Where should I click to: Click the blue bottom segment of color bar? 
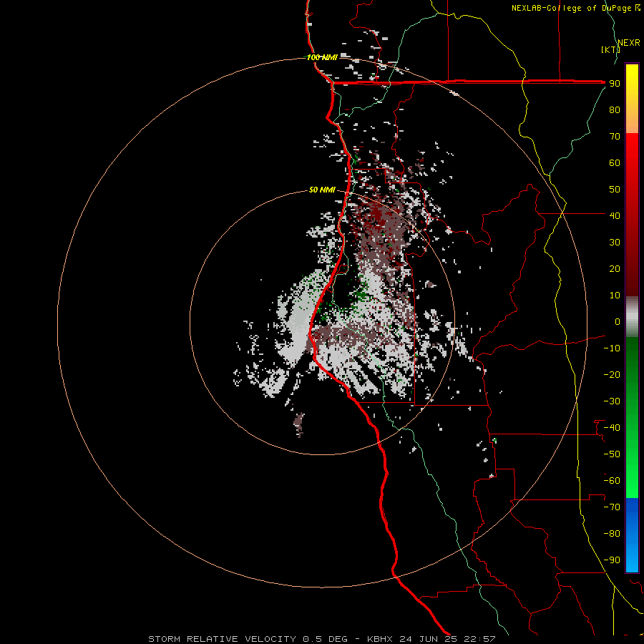tap(632, 535)
